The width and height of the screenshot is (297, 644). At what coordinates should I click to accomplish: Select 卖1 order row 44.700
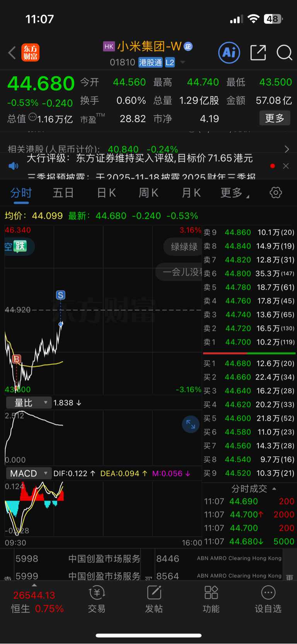coord(249,342)
